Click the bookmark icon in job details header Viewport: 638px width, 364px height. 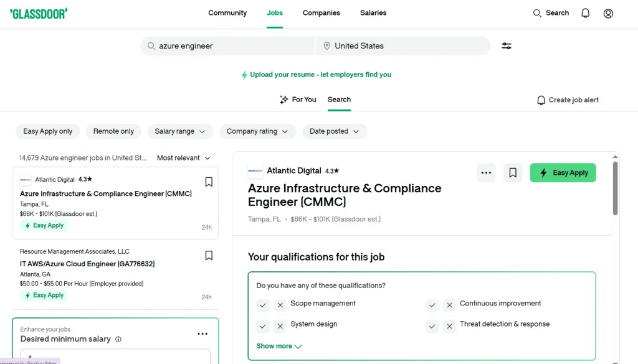coord(512,173)
